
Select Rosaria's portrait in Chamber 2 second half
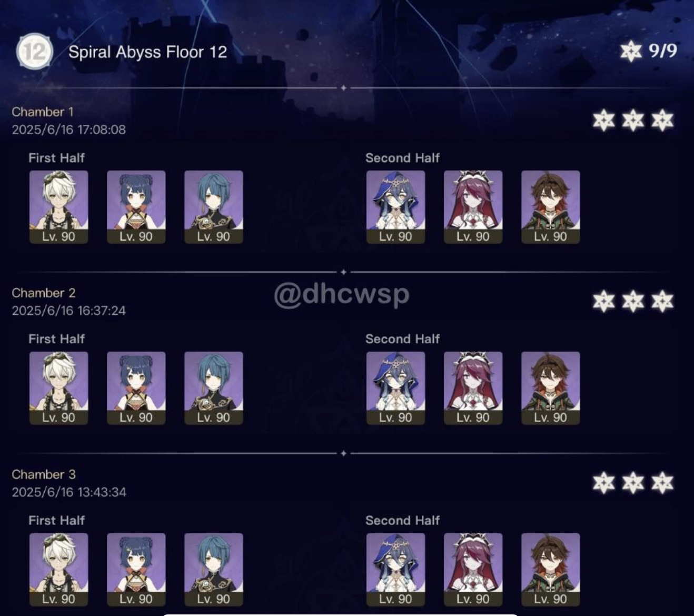[x=473, y=388]
